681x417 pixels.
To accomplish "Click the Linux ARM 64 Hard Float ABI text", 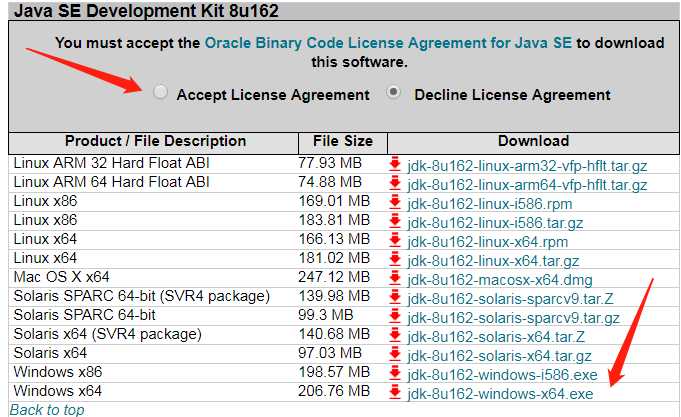I will [111, 182].
